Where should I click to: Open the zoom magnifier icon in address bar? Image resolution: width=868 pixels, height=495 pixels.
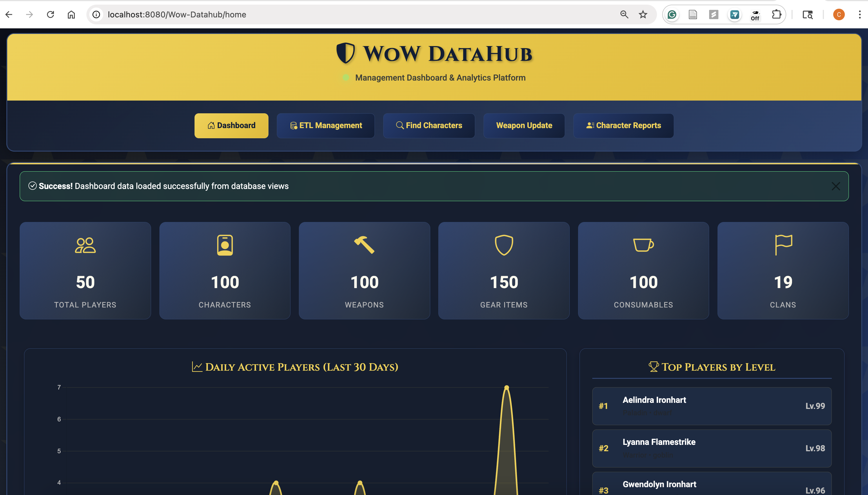pyautogui.click(x=624, y=14)
